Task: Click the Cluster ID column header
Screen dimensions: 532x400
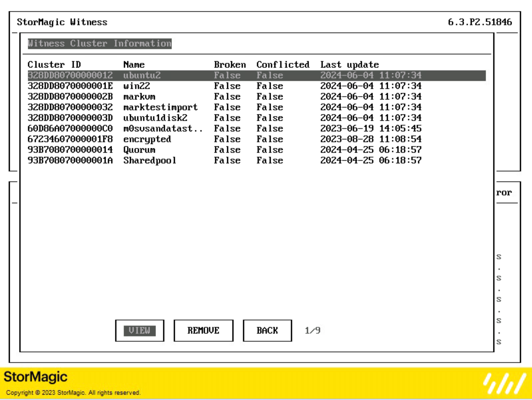Action: (54, 65)
